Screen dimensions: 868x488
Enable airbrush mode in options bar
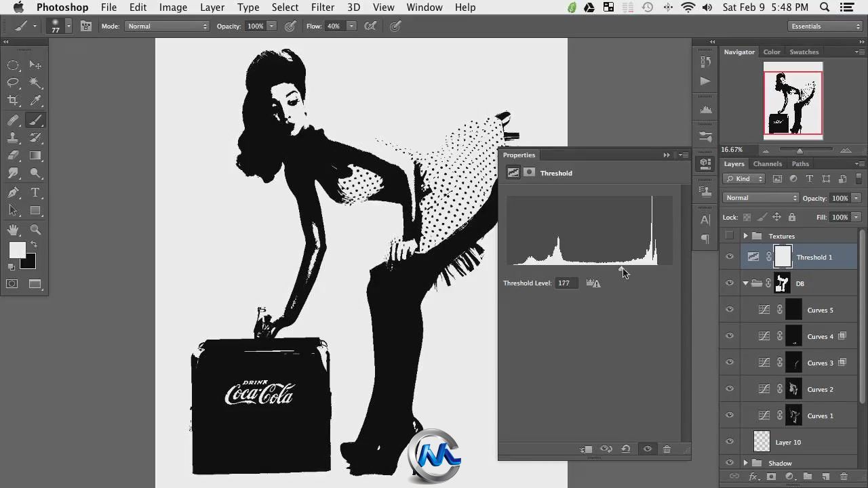pos(370,26)
